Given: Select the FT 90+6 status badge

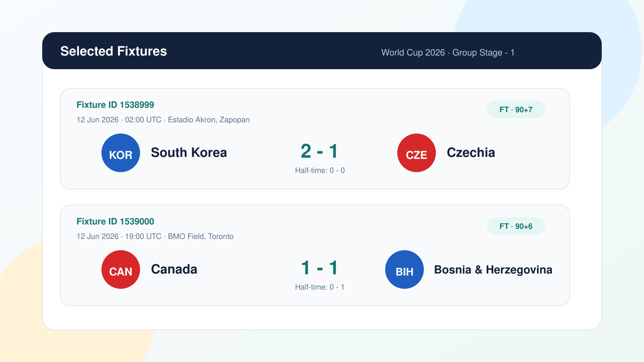Looking at the screenshot, I should pos(516,226).
